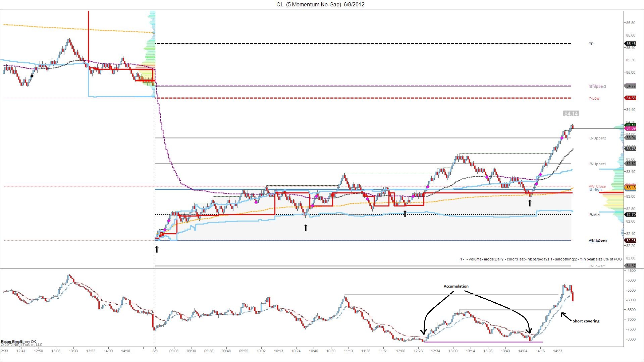The width and height of the screenshot is (644, 362).
Task: Click the 81.87 price tag
Action: (630, 266)
